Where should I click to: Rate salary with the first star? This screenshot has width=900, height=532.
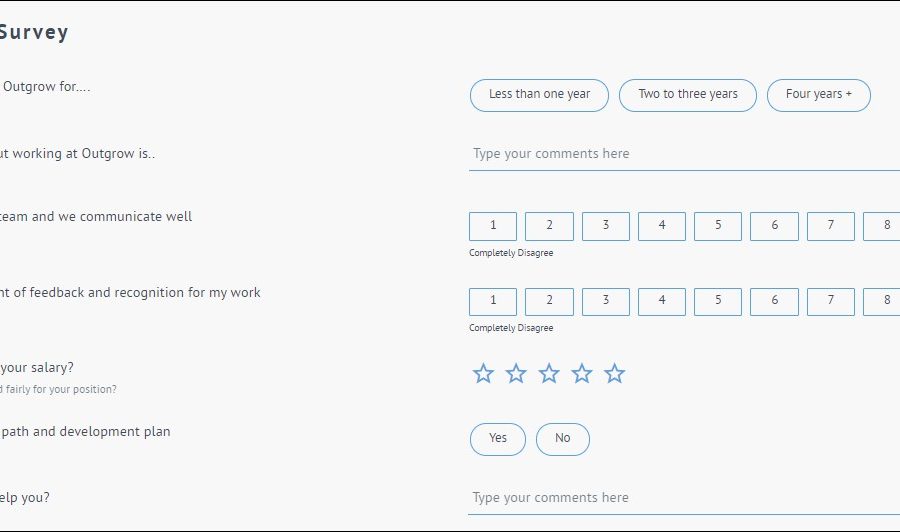(483, 374)
